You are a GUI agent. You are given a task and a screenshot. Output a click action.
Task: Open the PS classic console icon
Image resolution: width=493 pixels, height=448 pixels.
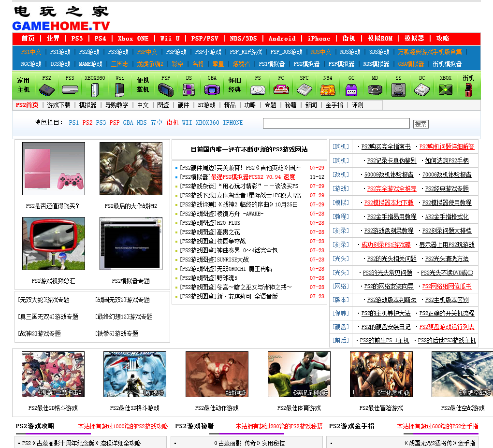(x=258, y=90)
